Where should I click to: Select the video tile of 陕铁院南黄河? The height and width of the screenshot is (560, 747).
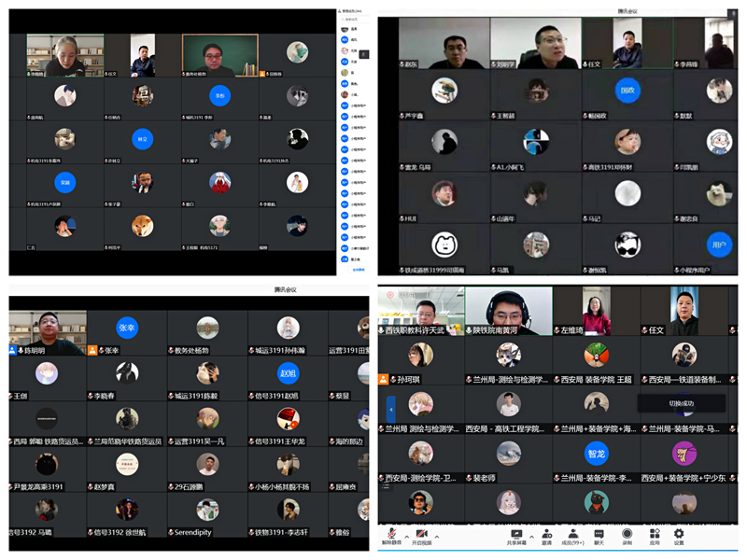[509, 310]
